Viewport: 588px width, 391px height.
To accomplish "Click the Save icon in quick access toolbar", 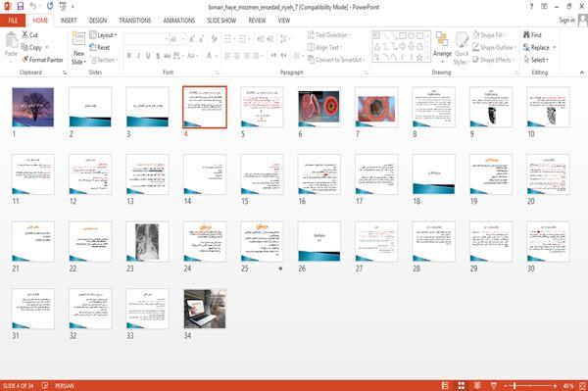I will [x=21, y=6].
